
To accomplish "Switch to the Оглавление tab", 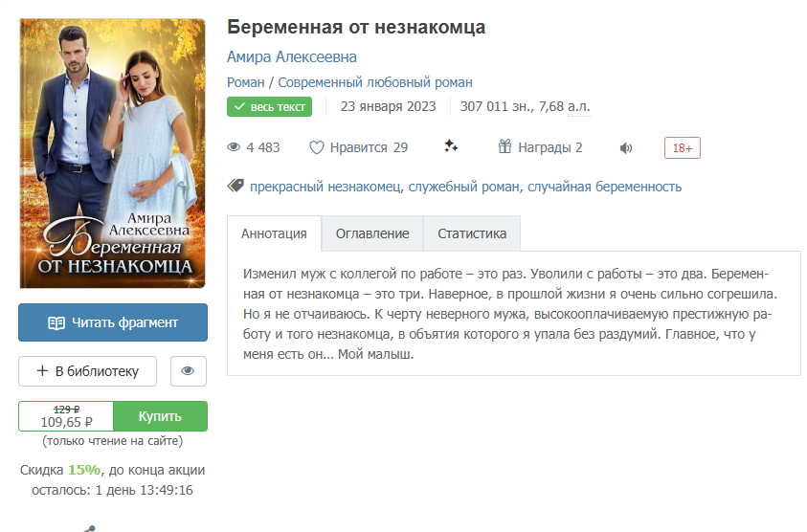I will (372, 233).
